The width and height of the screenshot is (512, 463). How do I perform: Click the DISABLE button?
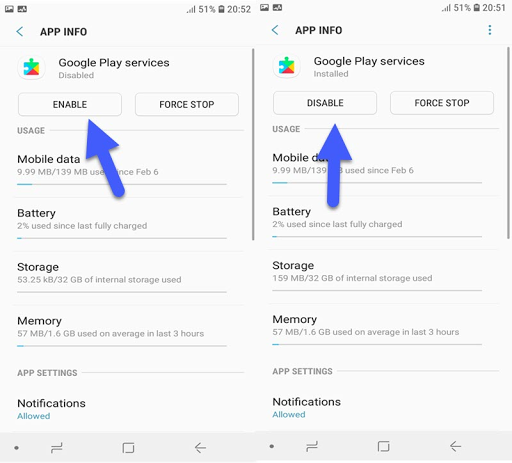click(325, 103)
